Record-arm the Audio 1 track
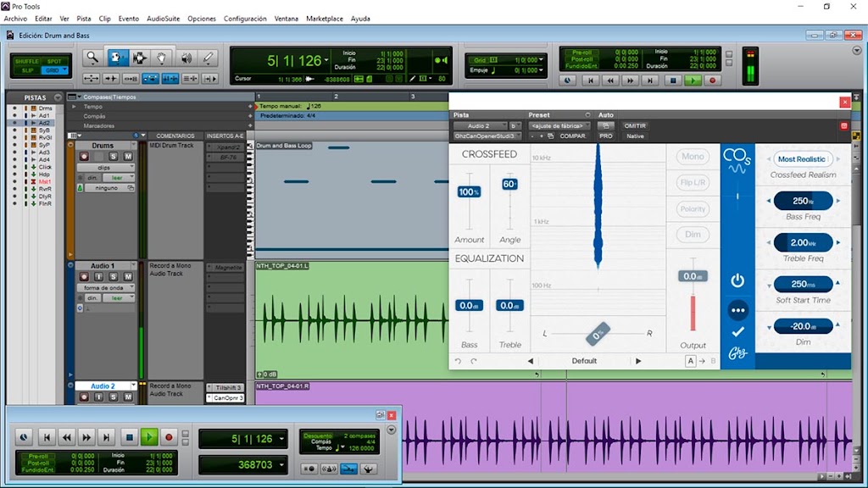This screenshot has height=488, width=868. coord(84,277)
